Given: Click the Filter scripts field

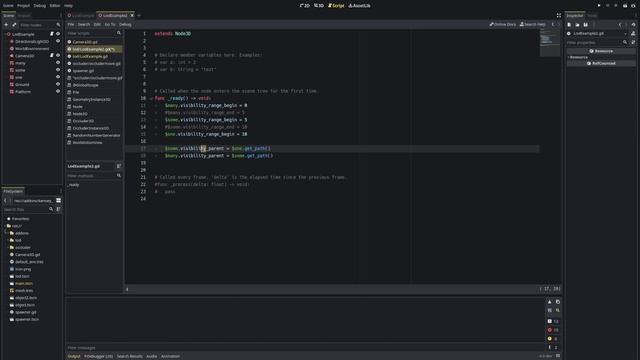Looking at the screenshot, I should pos(94,33).
